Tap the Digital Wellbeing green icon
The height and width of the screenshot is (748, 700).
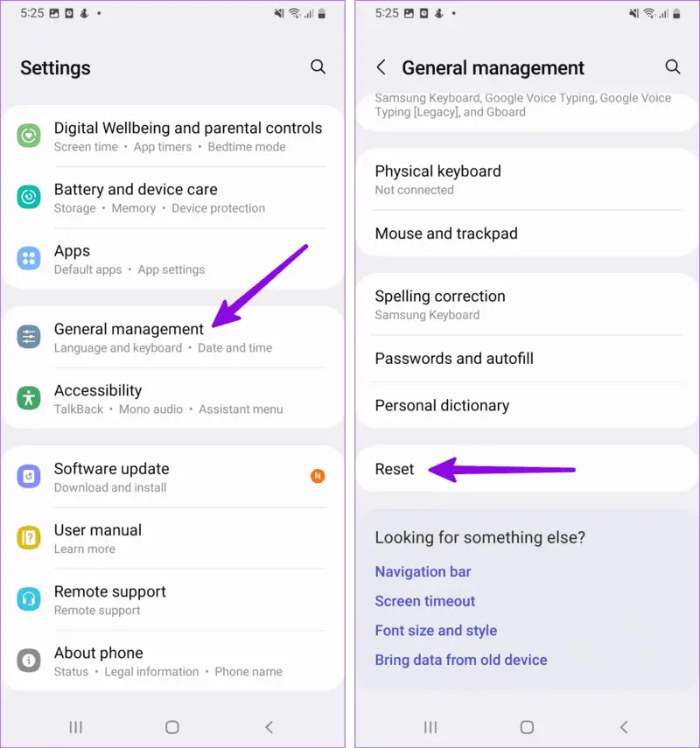[29, 136]
